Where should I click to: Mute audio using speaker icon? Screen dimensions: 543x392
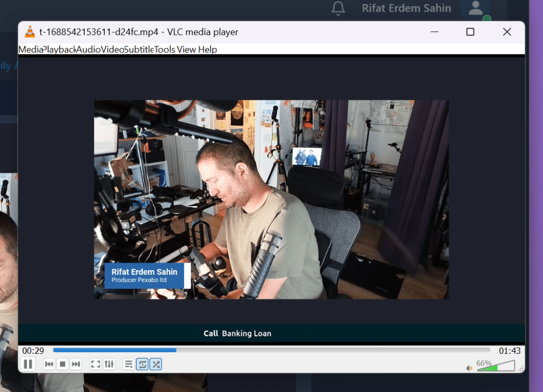coord(469,368)
